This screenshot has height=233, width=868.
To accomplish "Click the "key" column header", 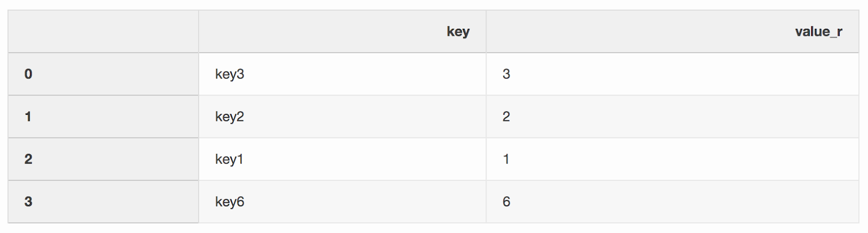I will tap(458, 31).
